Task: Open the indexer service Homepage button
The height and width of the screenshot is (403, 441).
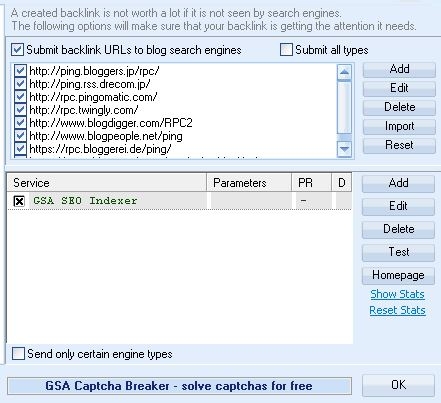Action: [x=398, y=275]
